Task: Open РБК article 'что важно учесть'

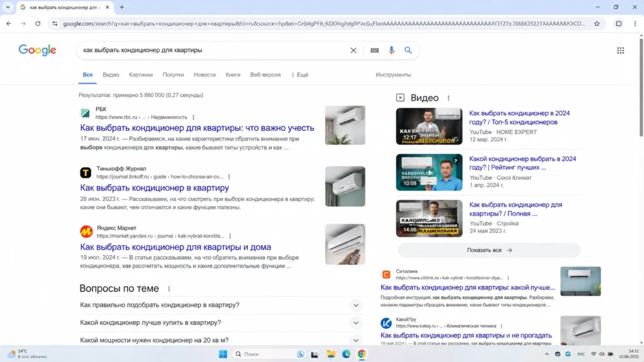Action: coord(197,128)
